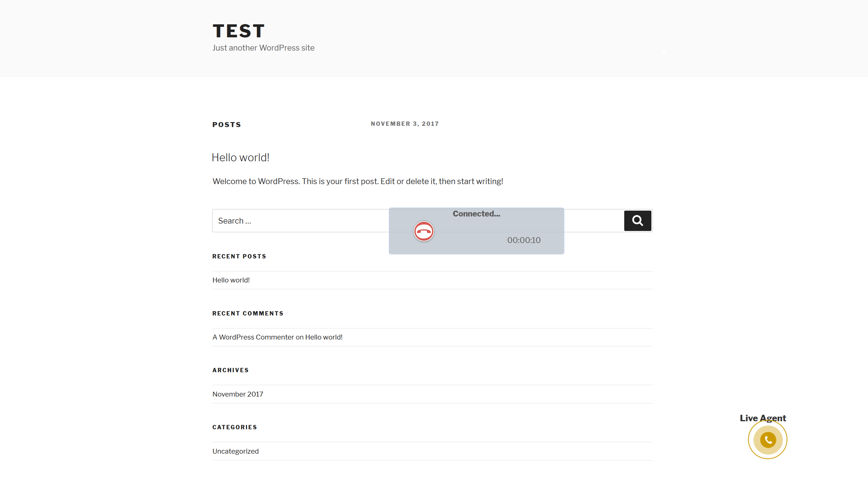Click the 00:00:10 call timer
The width and height of the screenshot is (868, 482).
pyautogui.click(x=524, y=240)
